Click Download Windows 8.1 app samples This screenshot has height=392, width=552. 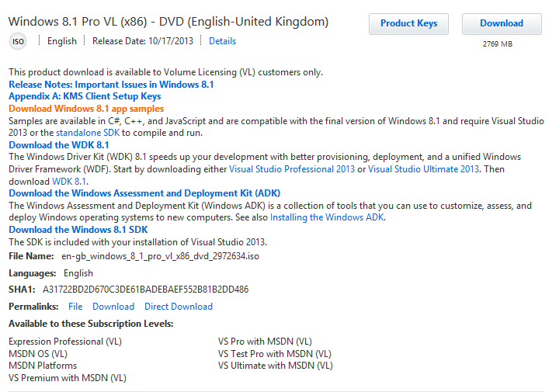coord(86,109)
